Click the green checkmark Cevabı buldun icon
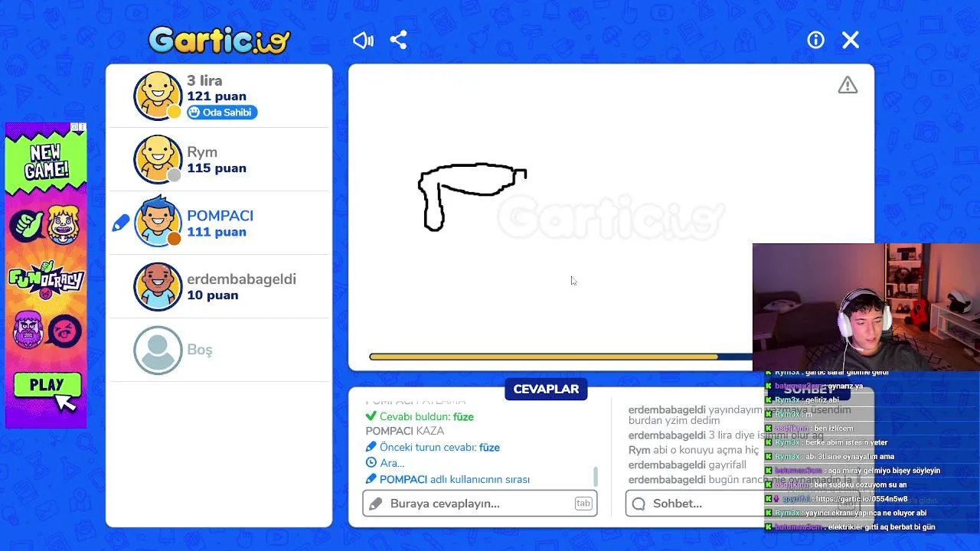 click(371, 416)
